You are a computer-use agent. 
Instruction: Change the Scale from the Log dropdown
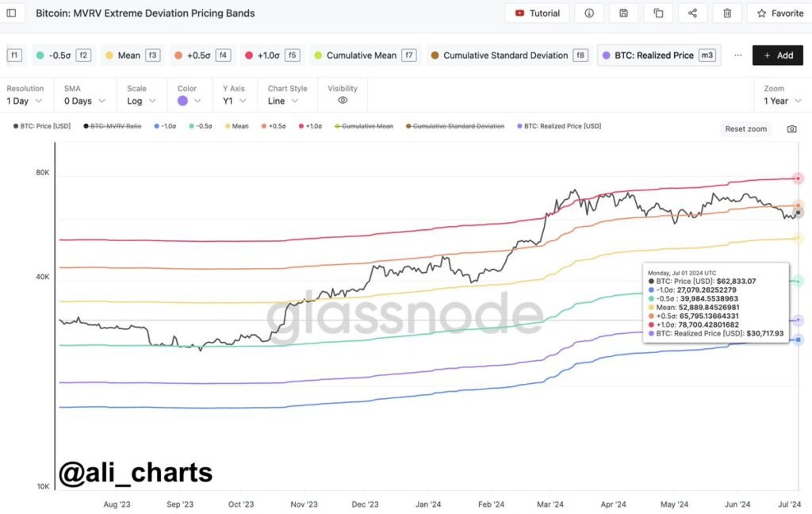(140, 101)
